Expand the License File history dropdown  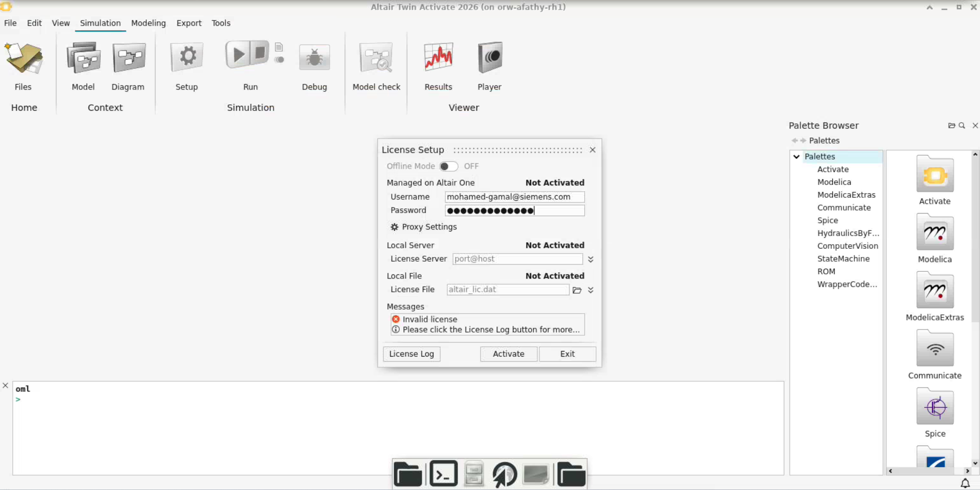(x=591, y=290)
